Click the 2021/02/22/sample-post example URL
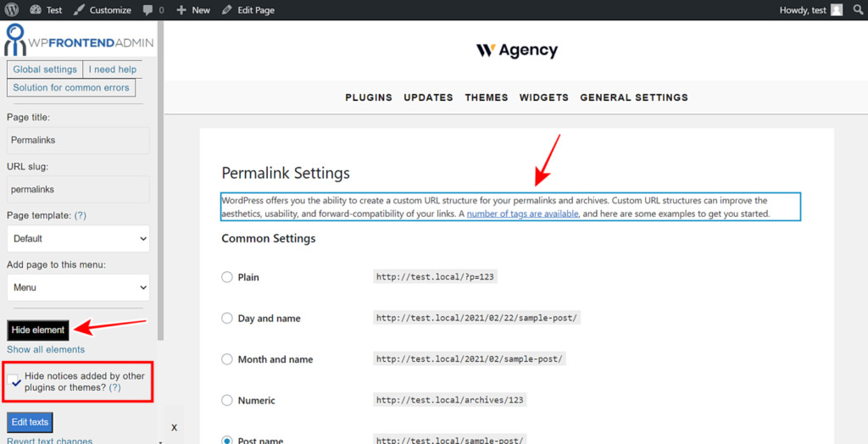 tap(476, 318)
